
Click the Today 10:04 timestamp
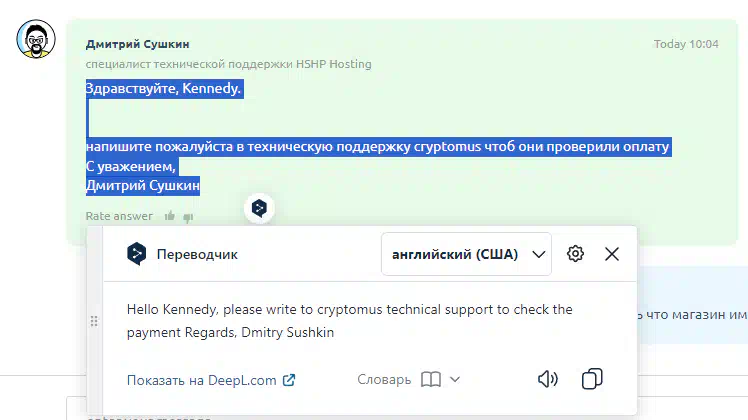686,44
